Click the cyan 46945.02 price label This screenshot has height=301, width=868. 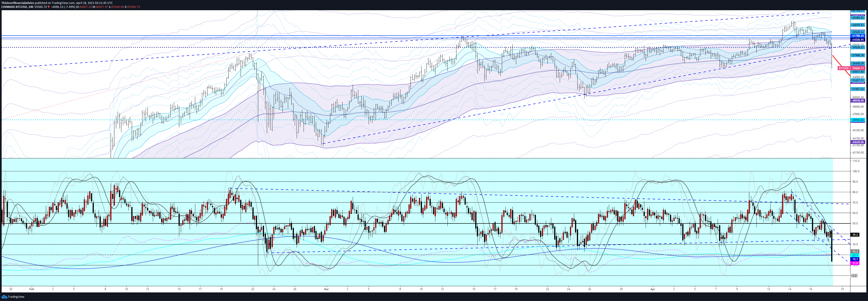pyautogui.click(x=858, y=120)
